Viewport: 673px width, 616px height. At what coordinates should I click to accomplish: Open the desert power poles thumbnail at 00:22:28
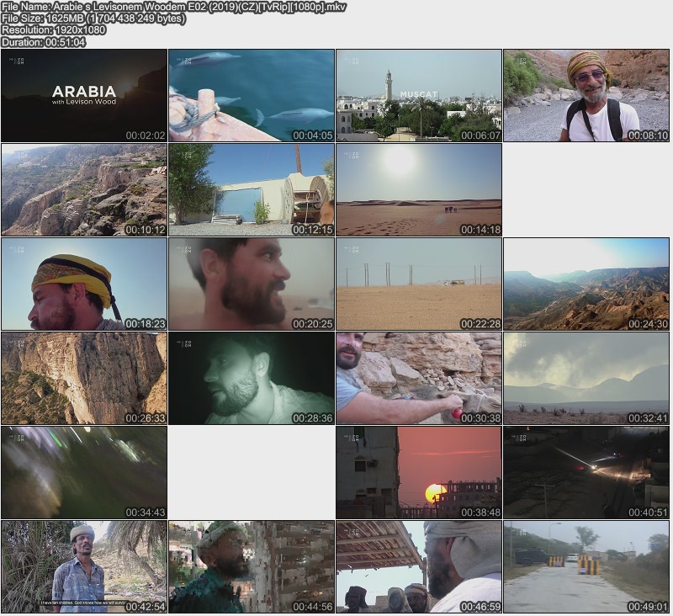(x=419, y=284)
